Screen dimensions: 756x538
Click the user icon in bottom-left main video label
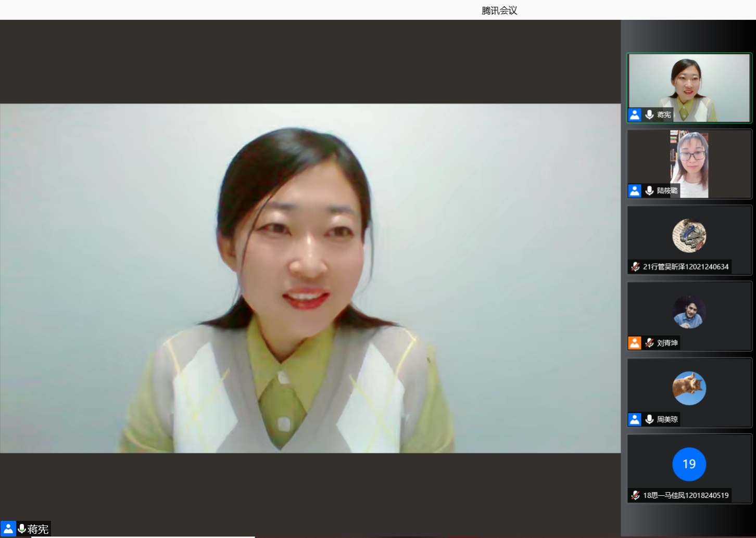coord(8,529)
